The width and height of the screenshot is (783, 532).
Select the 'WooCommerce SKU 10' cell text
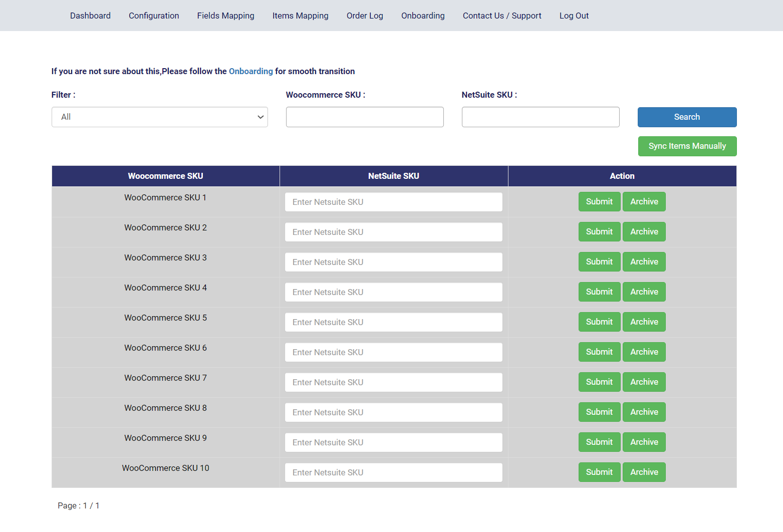tap(165, 468)
